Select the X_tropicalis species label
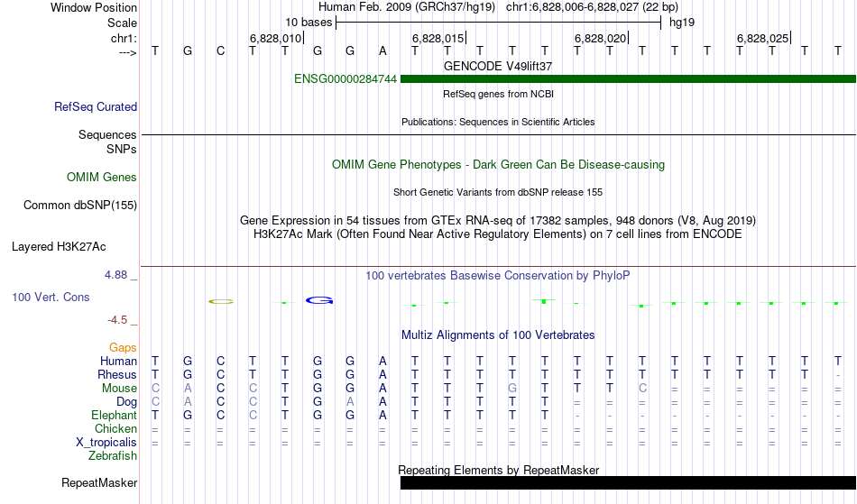The width and height of the screenshot is (857, 504). tap(106, 443)
